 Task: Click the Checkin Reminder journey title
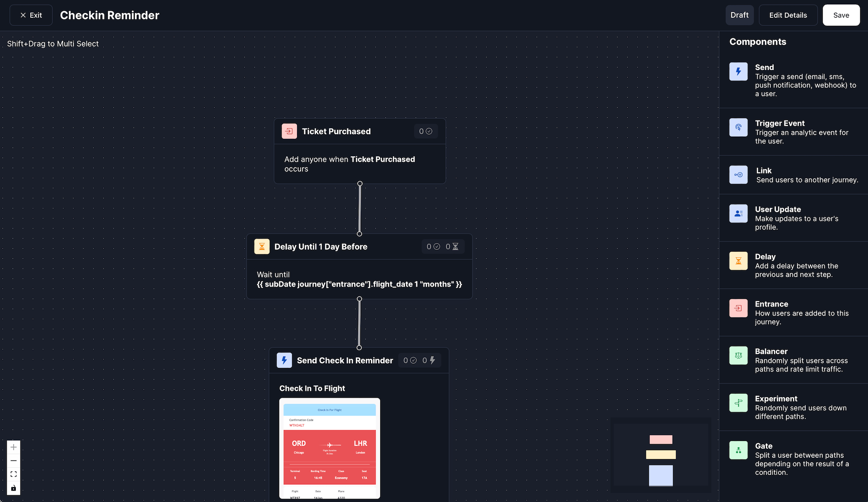pos(110,15)
